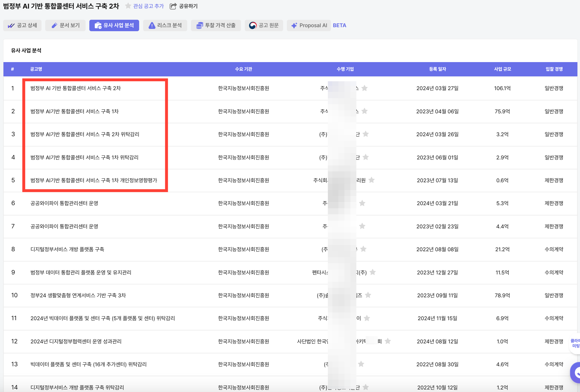Star the company in row 10
The width and height of the screenshot is (580, 392).
point(368,295)
